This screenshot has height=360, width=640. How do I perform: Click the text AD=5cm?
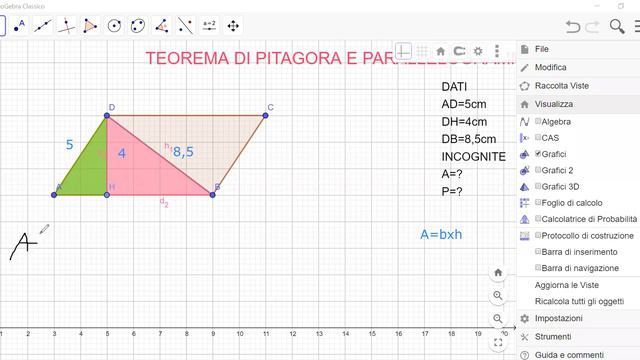click(464, 104)
